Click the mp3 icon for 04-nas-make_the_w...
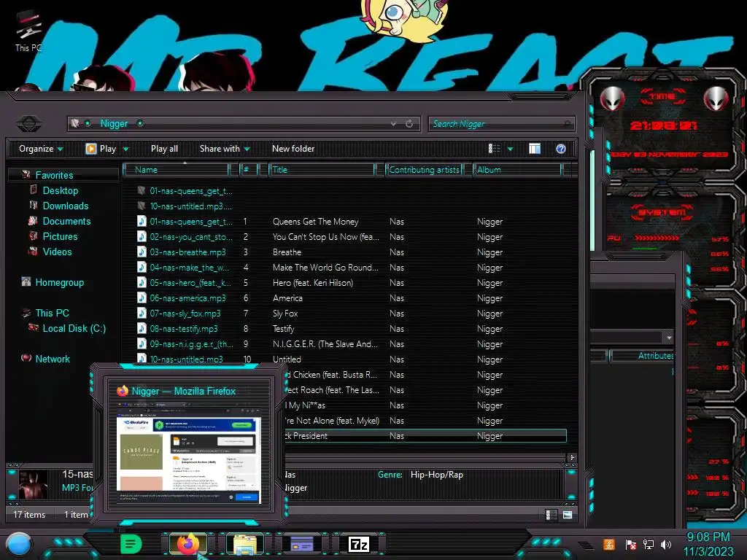This screenshot has width=747, height=560. [142, 267]
